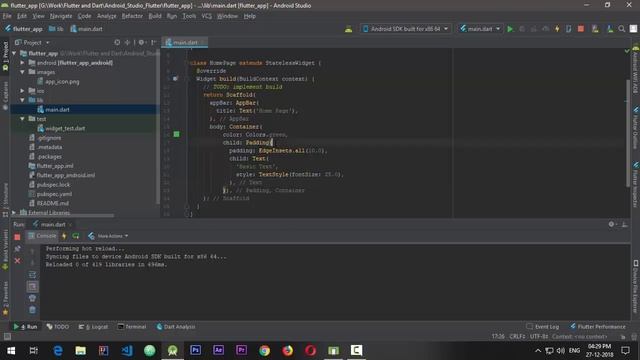
Task: Open the Terminal tool window button
Action: coord(132,327)
